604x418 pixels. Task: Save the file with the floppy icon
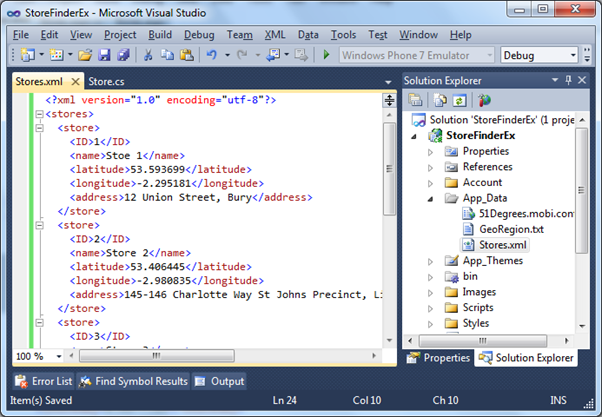(104, 55)
